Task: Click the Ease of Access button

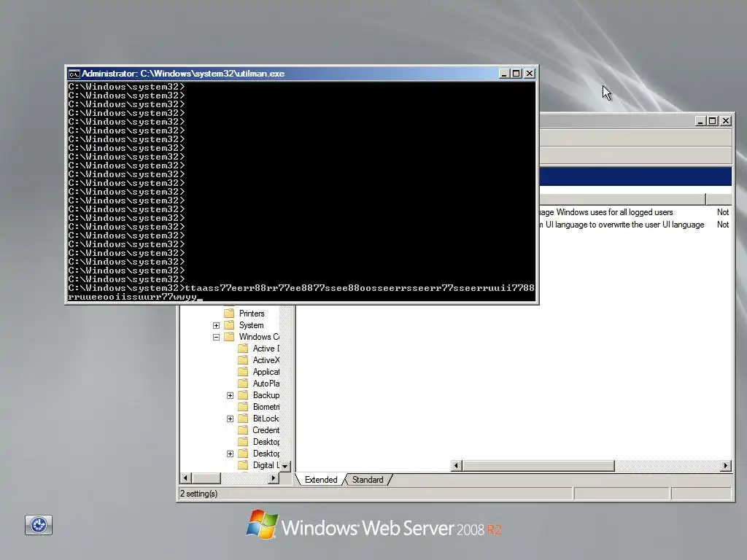Action: 39,525
